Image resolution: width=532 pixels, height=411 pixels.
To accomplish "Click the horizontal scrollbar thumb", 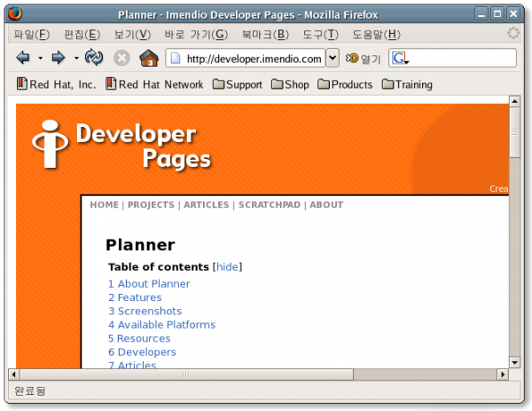I will [x=186, y=375].
